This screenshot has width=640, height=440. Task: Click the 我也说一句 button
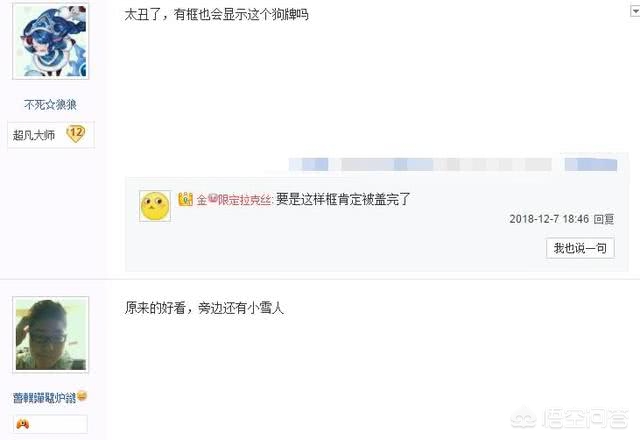tap(580, 248)
